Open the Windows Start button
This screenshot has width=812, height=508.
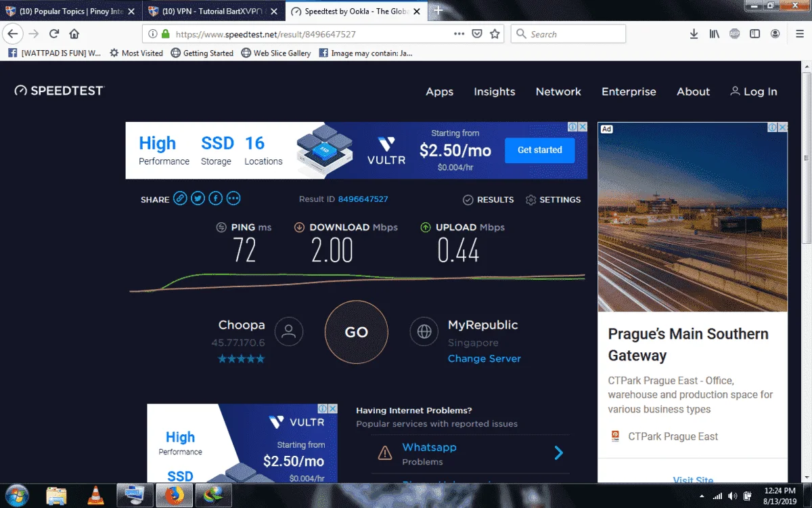click(16, 495)
